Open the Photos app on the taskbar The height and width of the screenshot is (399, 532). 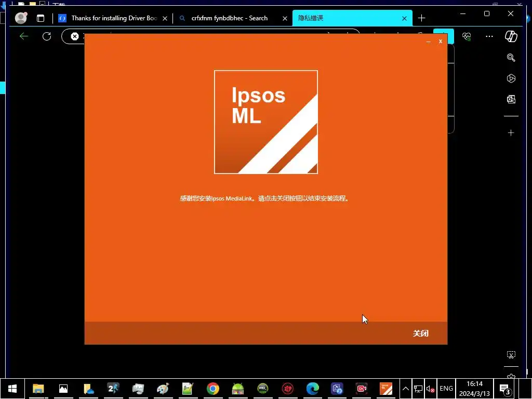(63, 389)
